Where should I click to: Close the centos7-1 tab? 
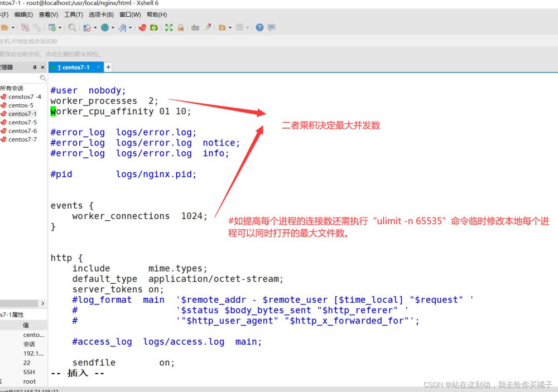(x=98, y=67)
